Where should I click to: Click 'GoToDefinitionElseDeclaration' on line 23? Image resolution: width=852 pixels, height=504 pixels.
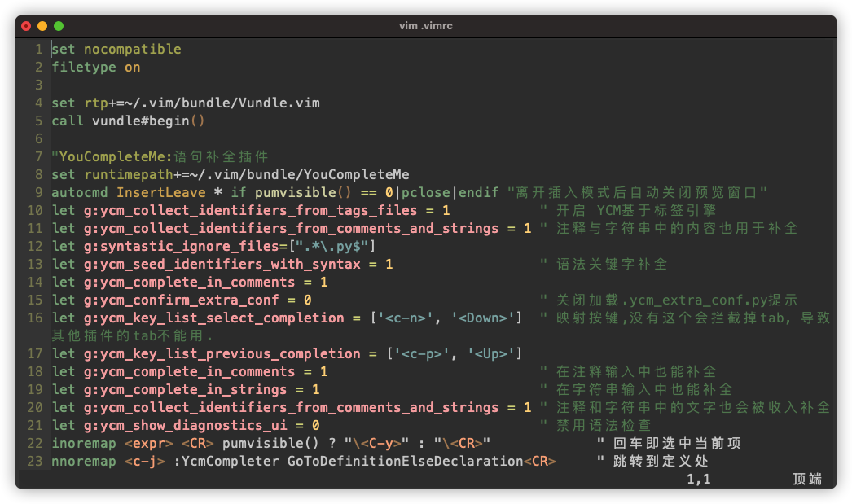point(406,461)
